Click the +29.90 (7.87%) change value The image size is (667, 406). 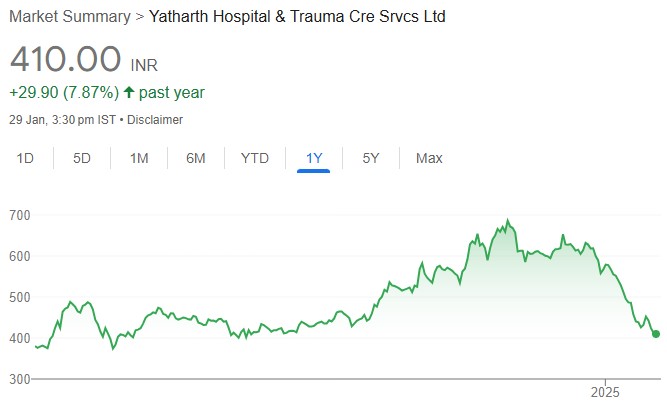pos(64,93)
